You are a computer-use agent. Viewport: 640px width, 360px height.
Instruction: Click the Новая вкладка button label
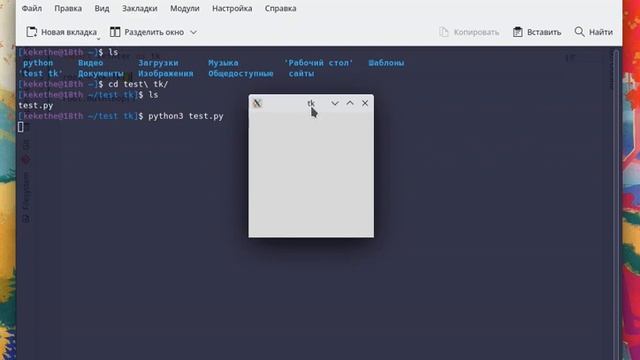tap(69, 32)
